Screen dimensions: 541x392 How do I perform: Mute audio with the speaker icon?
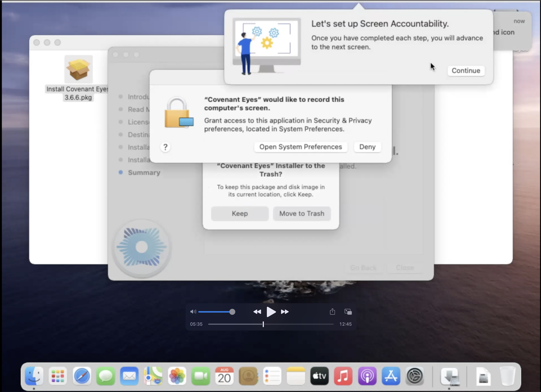pos(193,312)
